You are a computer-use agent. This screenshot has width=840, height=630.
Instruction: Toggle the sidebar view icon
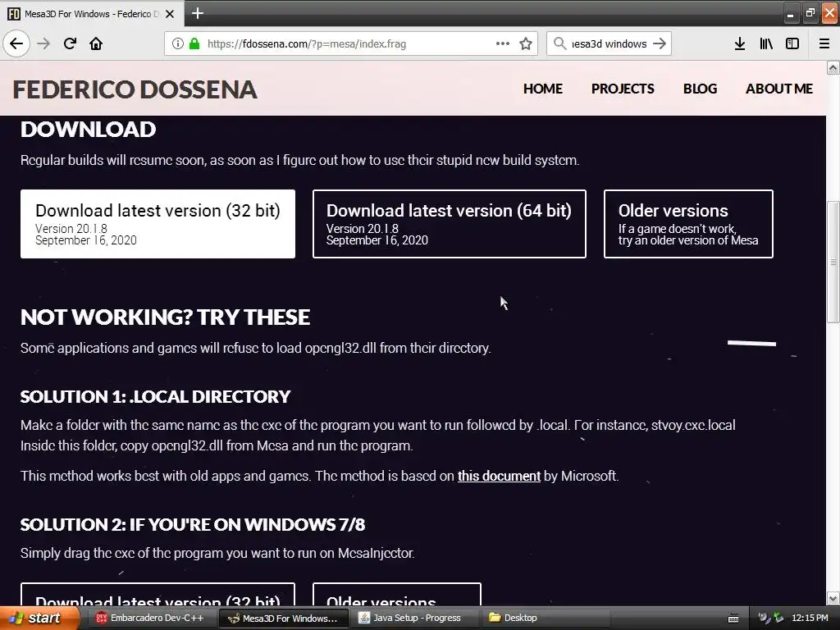pos(792,43)
